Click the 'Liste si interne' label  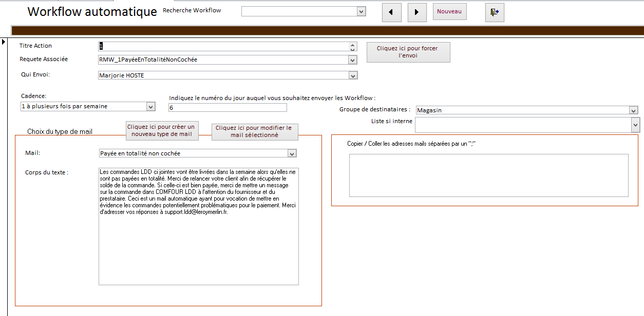pos(392,121)
